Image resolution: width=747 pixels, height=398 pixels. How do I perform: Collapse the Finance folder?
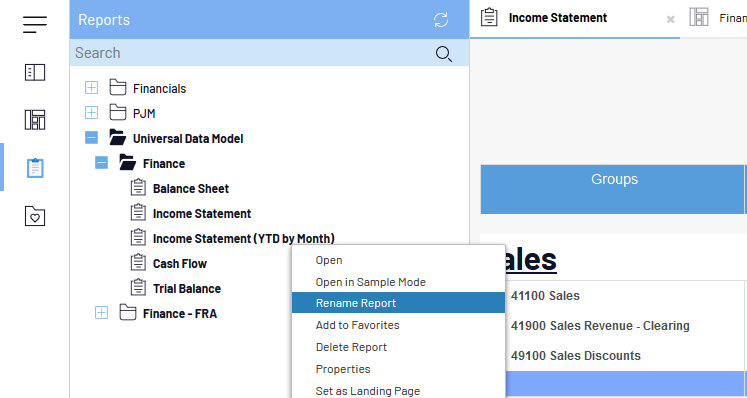click(101, 163)
